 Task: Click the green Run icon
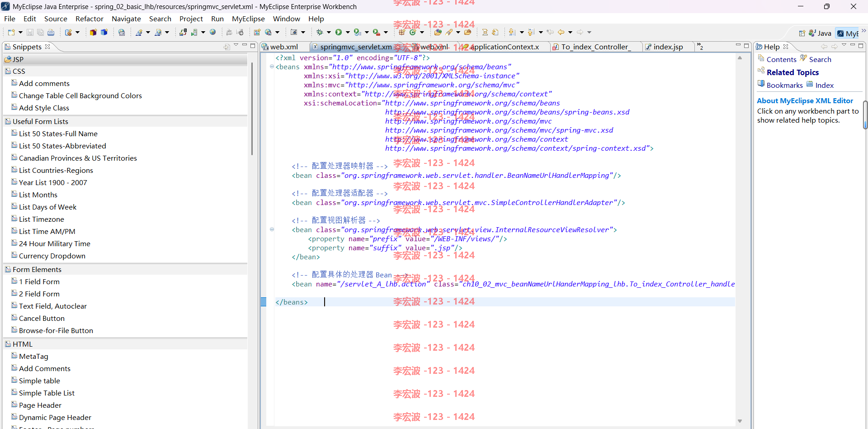tap(339, 32)
